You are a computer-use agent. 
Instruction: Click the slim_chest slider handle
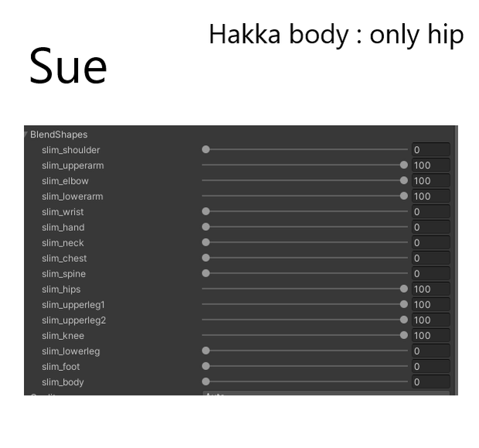pos(206,258)
